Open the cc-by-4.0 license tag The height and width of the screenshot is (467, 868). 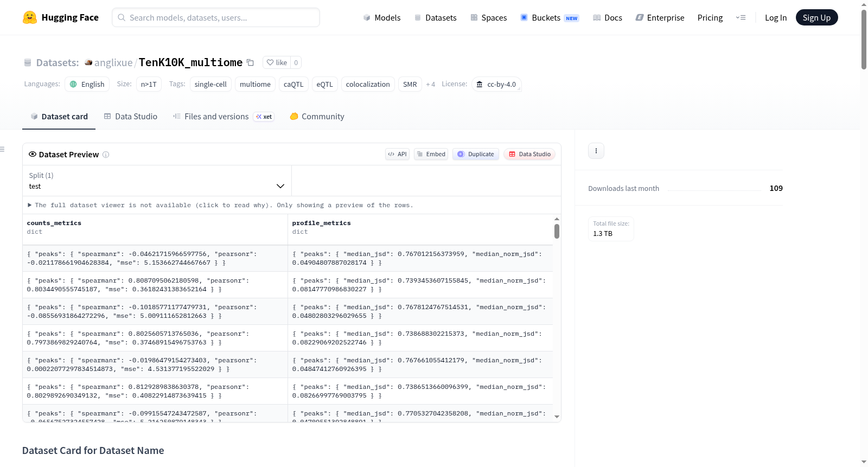[496, 84]
